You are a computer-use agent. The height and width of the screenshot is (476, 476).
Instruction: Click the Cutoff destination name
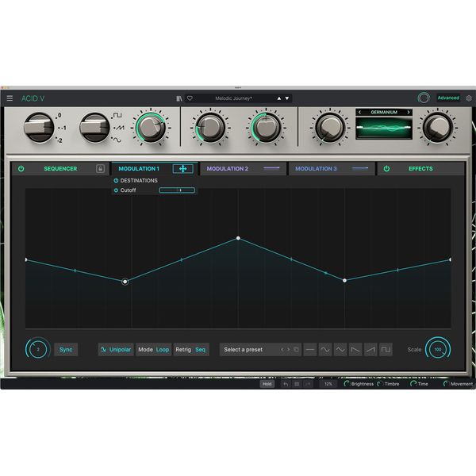[128, 190]
